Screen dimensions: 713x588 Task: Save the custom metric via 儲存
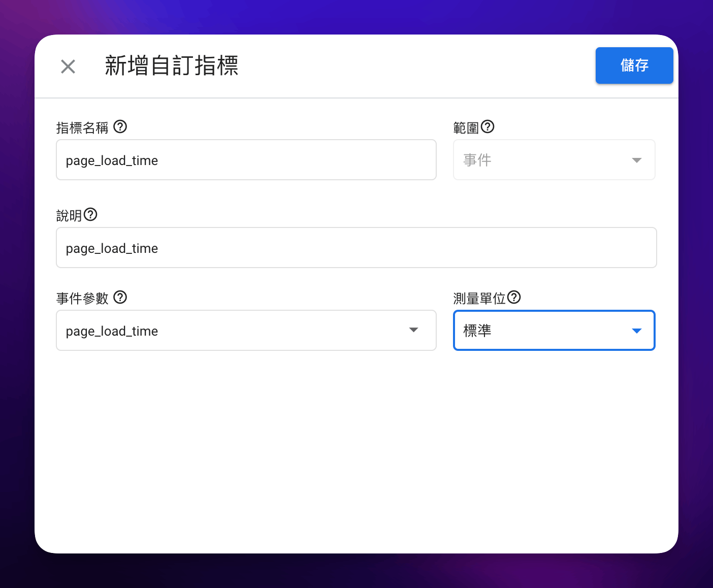[634, 66]
